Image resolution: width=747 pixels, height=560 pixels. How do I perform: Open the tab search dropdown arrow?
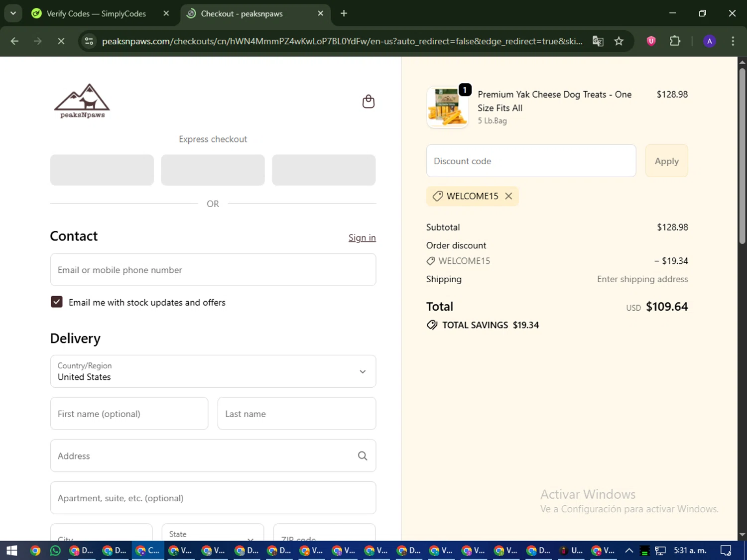click(13, 13)
